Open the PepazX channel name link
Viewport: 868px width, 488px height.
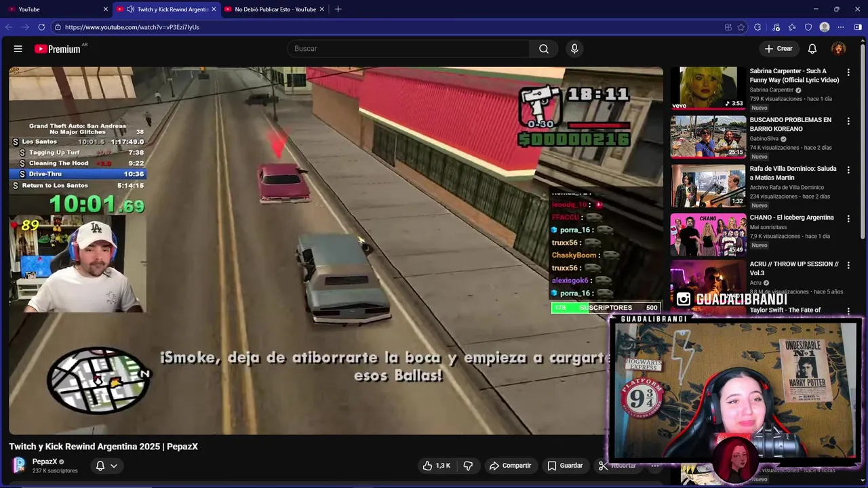click(x=45, y=462)
